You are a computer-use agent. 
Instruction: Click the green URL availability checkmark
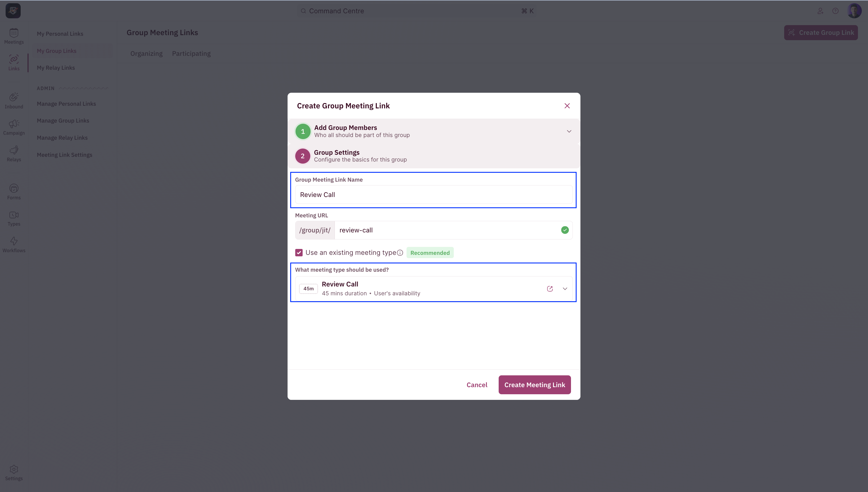tap(565, 230)
